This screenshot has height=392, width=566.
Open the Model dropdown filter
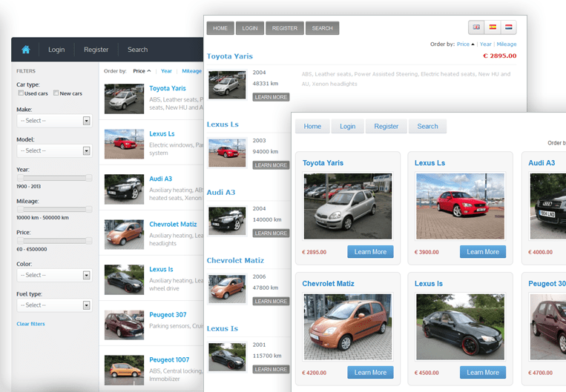click(54, 150)
